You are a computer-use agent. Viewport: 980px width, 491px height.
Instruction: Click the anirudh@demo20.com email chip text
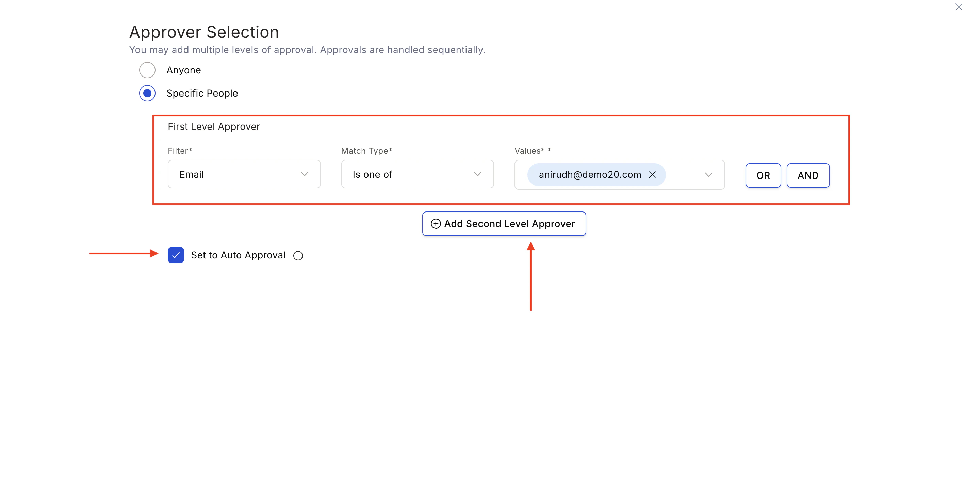[590, 175]
